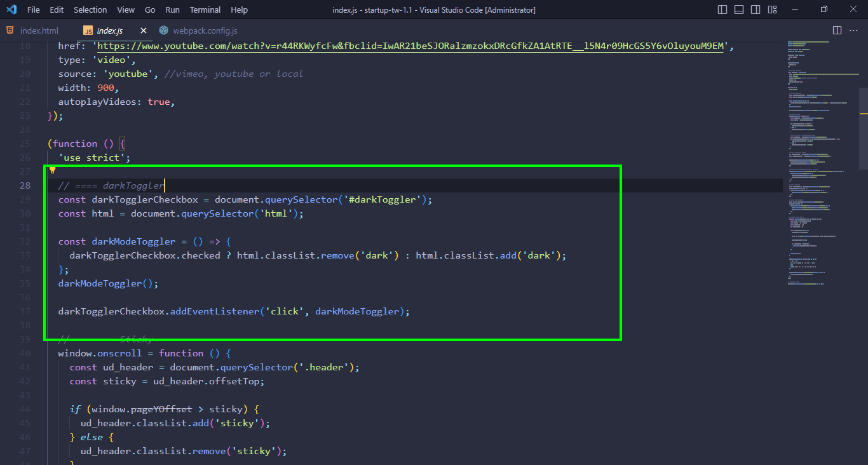Click the webpack icon on webpack.config.js tab
This screenshot has height=465, width=868.
pyautogui.click(x=163, y=30)
